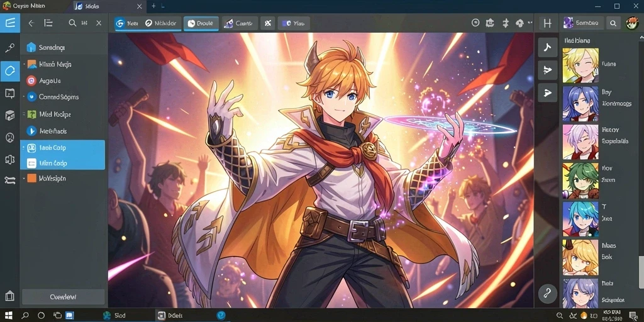Switch to the Nihider tab
644x322 pixels.
tap(161, 24)
